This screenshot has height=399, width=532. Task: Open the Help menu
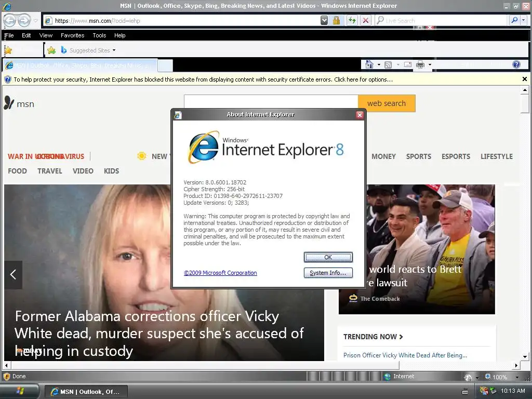click(120, 35)
